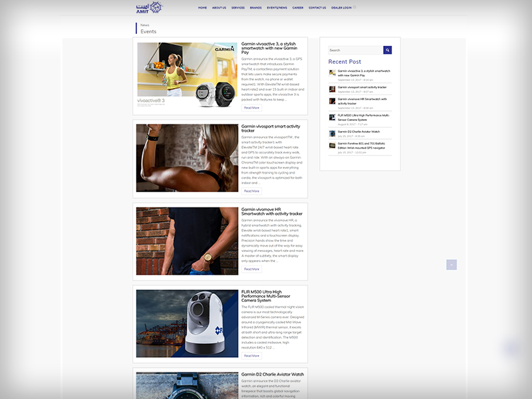
Task: Click Read More under Garmin vivosport article
Action: pos(251,191)
